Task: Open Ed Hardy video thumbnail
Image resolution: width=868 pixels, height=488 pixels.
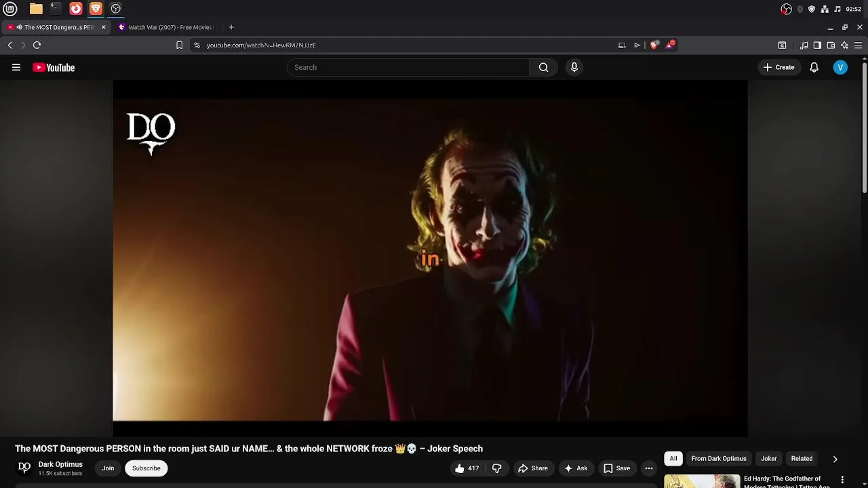Action: click(702, 481)
